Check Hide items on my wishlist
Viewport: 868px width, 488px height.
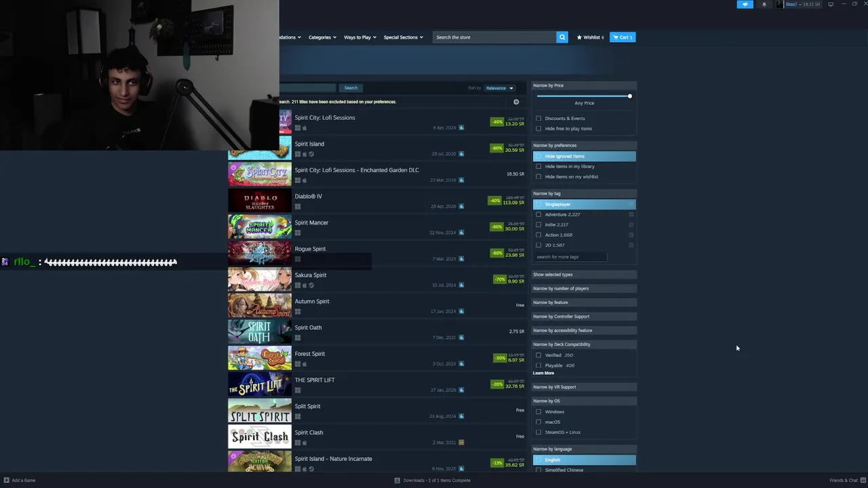(538, 177)
